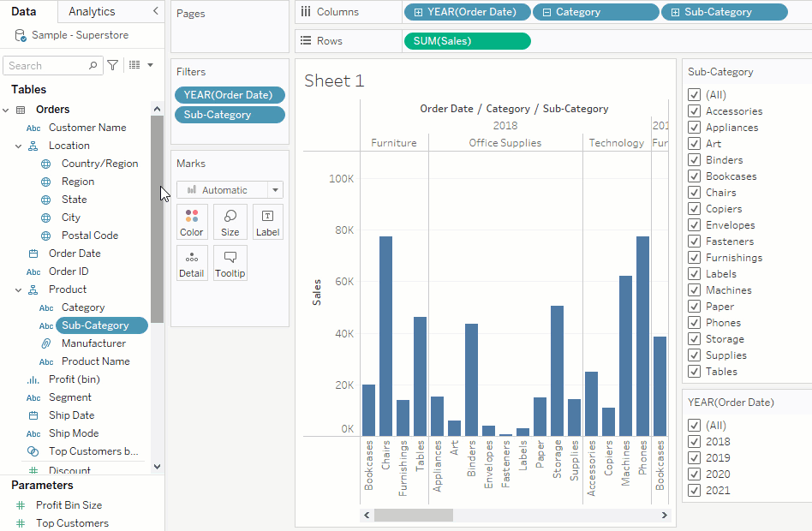Collapse the Product hierarchy group
The image size is (812, 531).
pos(19,289)
